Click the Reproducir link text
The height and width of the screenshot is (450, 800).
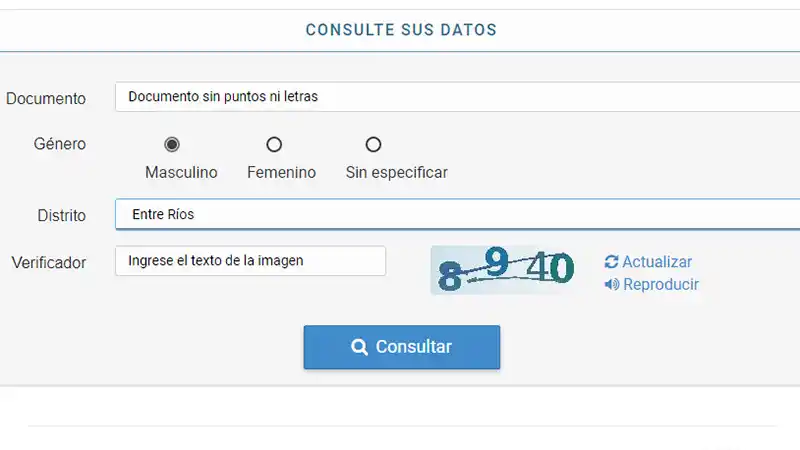[660, 284]
